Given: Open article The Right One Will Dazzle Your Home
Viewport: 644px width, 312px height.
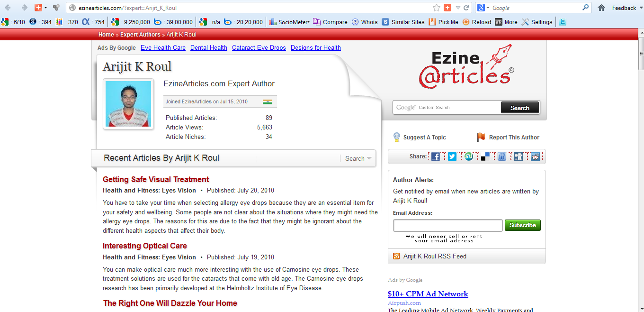Looking at the screenshot, I should 170,303.
